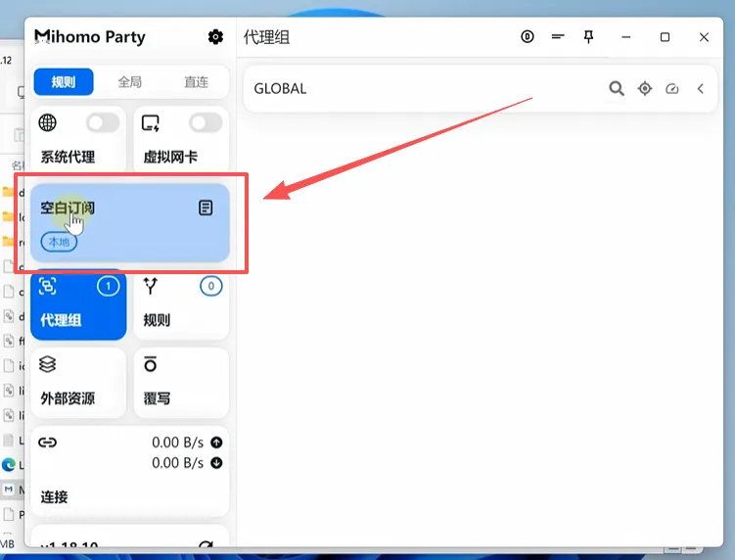Click the two-line layout icon in header
Screen dimensions: 735x560
(x=558, y=37)
